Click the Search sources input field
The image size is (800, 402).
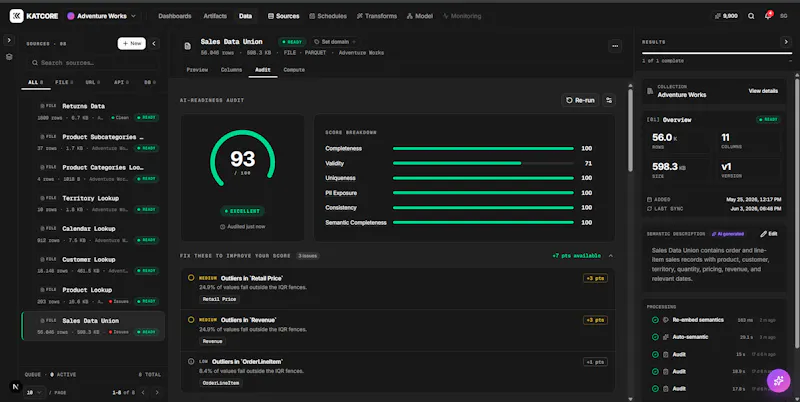(x=92, y=63)
